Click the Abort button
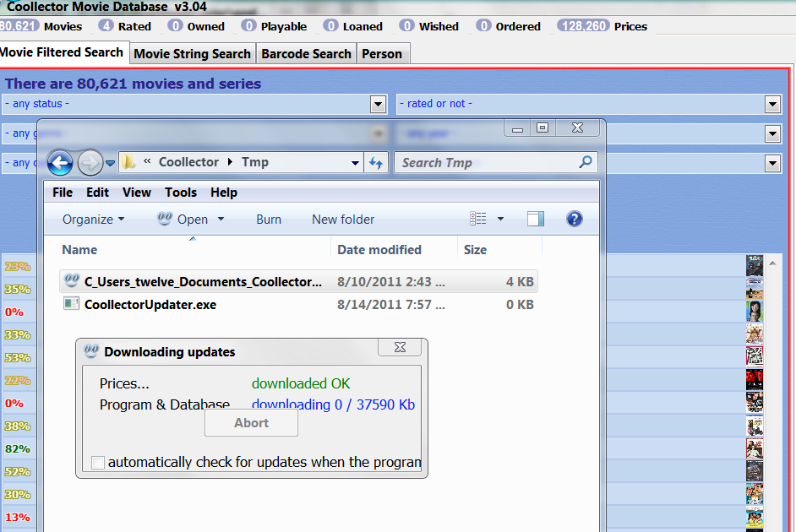 [x=251, y=423]
